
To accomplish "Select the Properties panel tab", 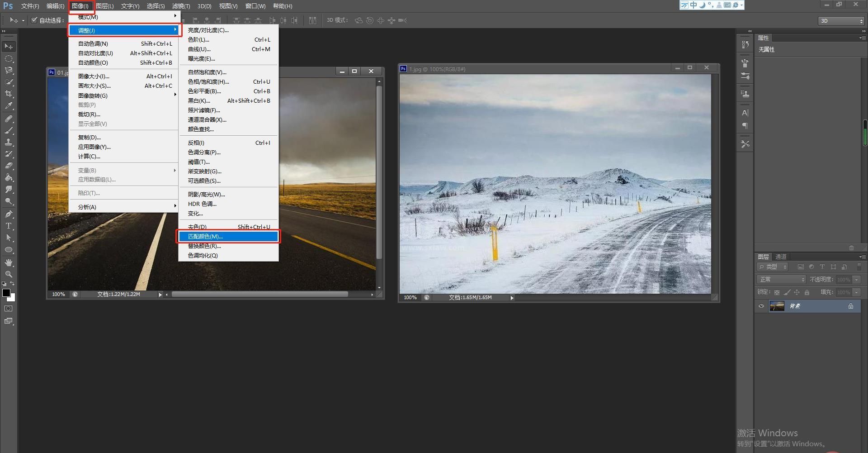I will (763, 38).
